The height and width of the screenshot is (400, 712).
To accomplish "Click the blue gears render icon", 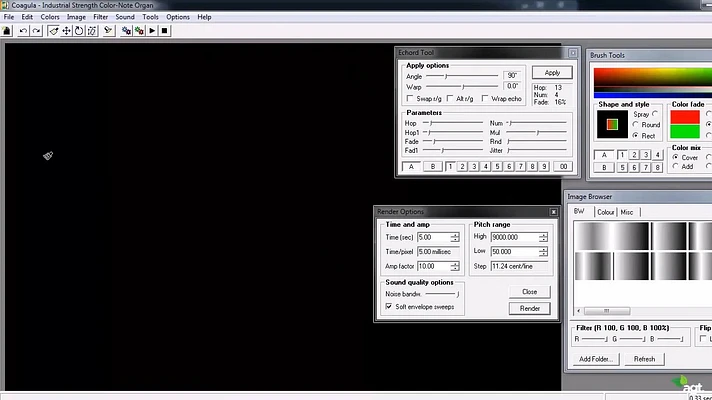I will (126, 31).
